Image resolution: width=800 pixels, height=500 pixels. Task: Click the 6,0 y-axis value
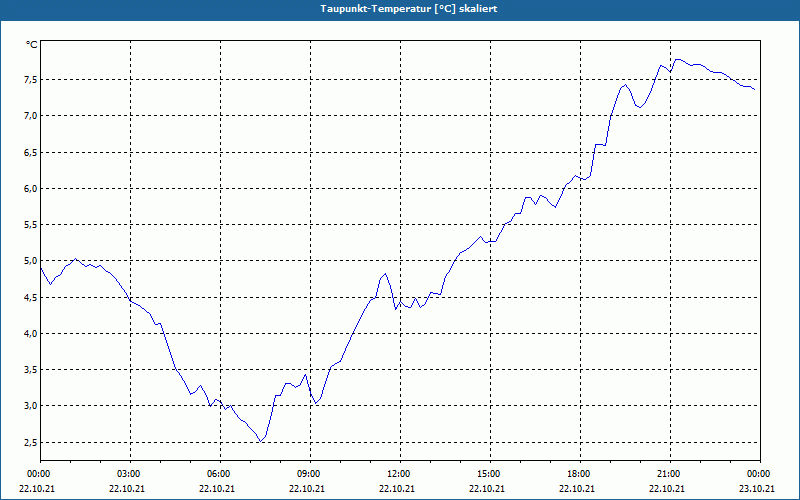coord(30,189)
